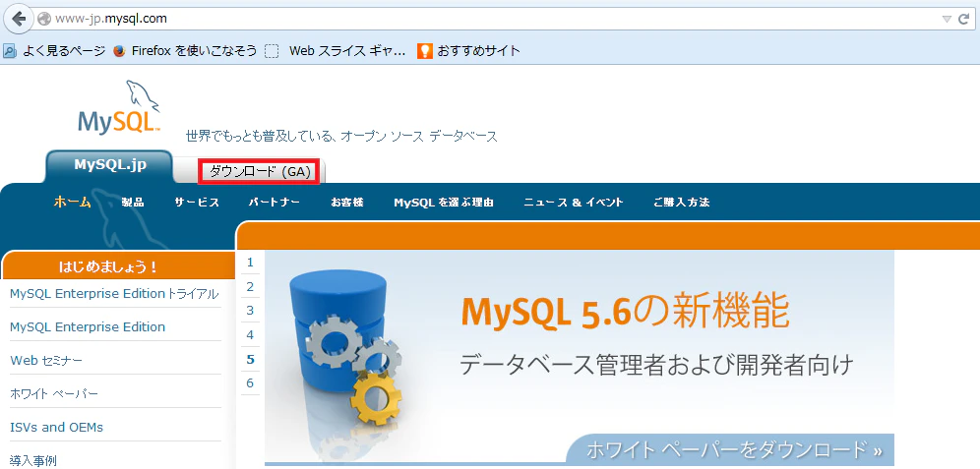Open the パートナー navigation menu

coord(275,203)
